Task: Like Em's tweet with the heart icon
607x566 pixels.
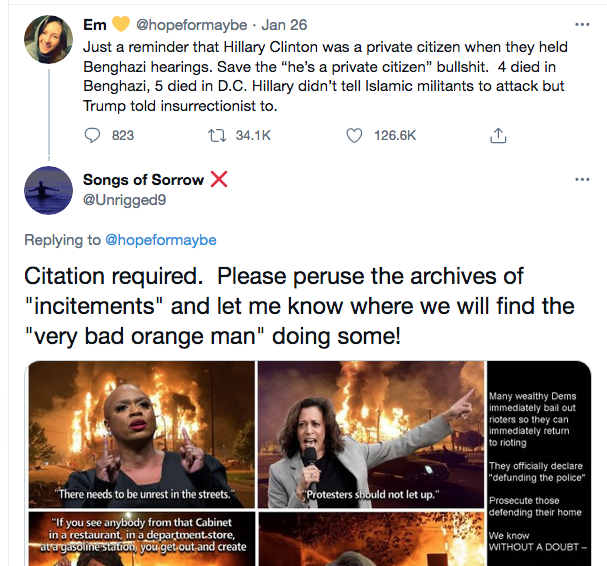Action: [353, 135]
